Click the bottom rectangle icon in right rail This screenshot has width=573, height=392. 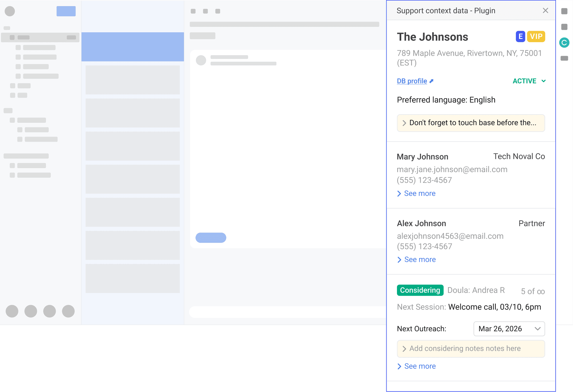pyautogui.click(x=564, y=58)
